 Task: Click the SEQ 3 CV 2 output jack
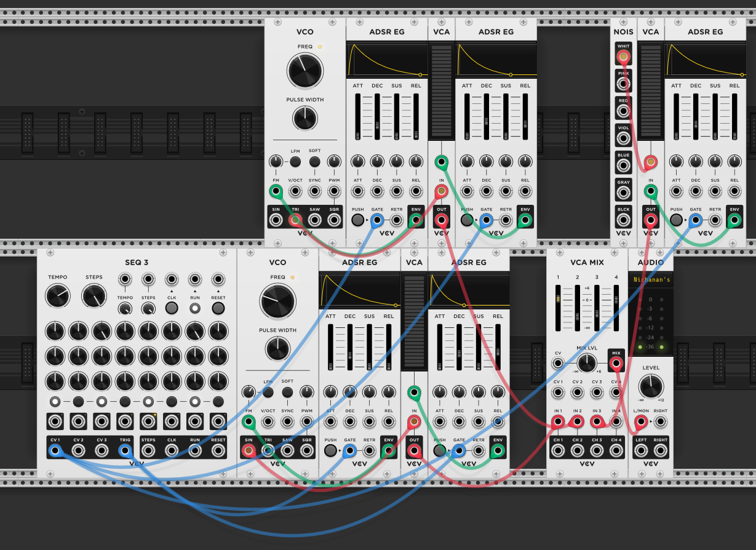pos(78,451)
